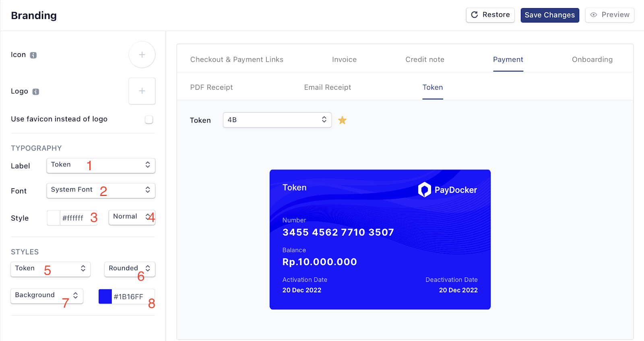Expand the Token 4B selector

tap(277, 120)
